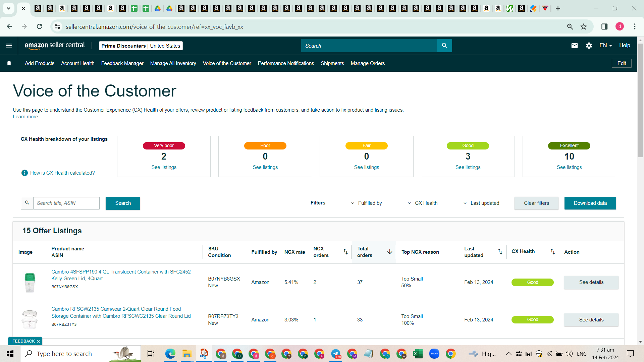Screen dimensions: 644x362
Task: Open the tab search dropdown arrow
Action: click(8, 8)
